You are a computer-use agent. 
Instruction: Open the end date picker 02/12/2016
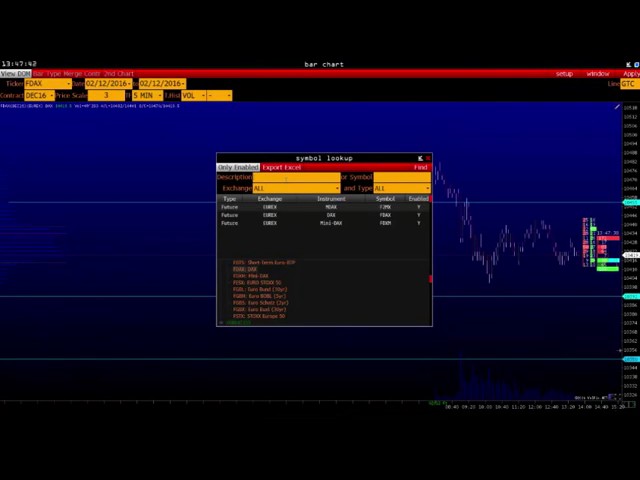coord(162,84)
